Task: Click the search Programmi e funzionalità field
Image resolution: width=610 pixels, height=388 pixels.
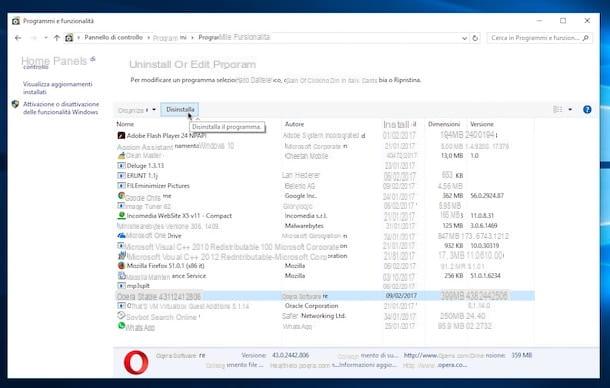Action: point(539,38)
